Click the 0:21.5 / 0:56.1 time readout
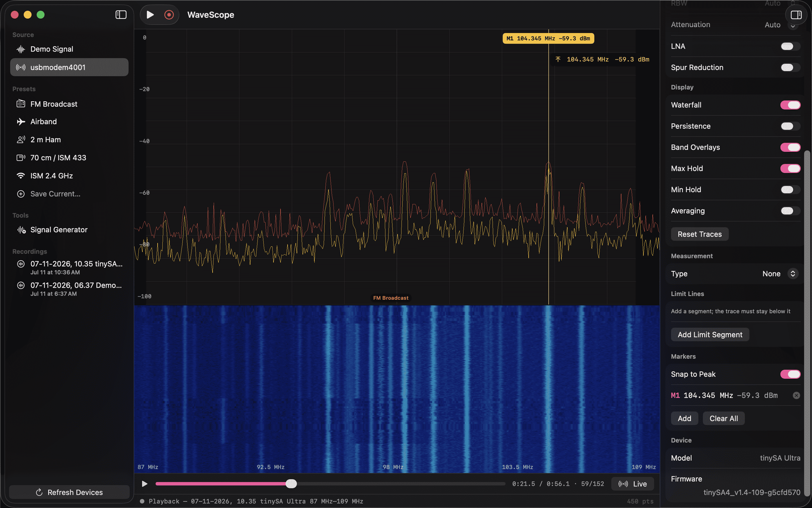This screenshot has height=508, width=812. pos(540,484)
